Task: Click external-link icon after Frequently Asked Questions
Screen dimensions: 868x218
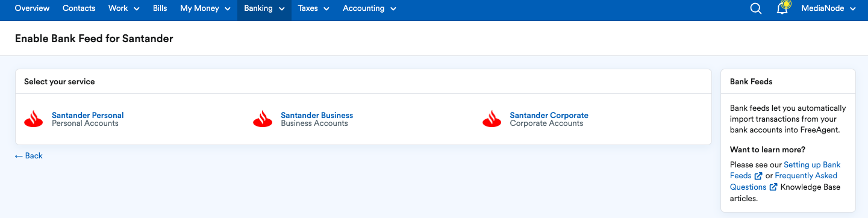Action: pos(773,187)
